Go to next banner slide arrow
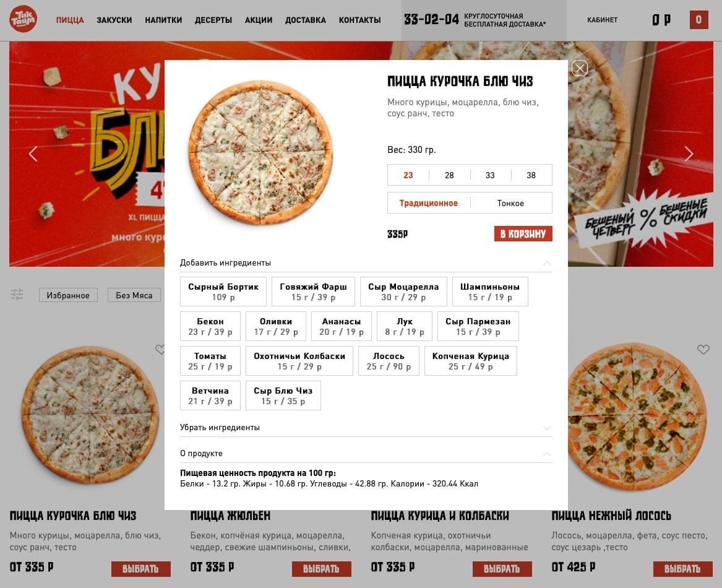This screenshot has width=722, height=588. coord(689,153)
